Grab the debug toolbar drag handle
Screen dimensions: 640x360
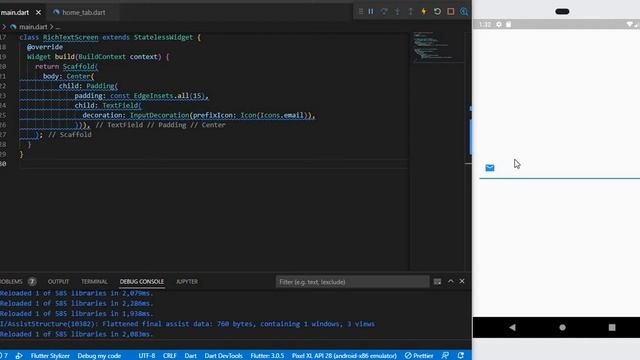click(x=360, y=12)
